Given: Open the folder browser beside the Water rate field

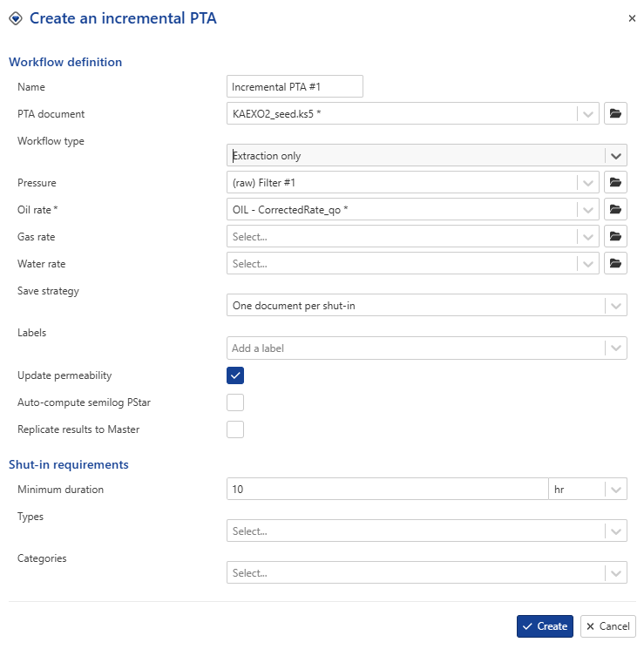Looking at the screenshot, I should [615, 263].
